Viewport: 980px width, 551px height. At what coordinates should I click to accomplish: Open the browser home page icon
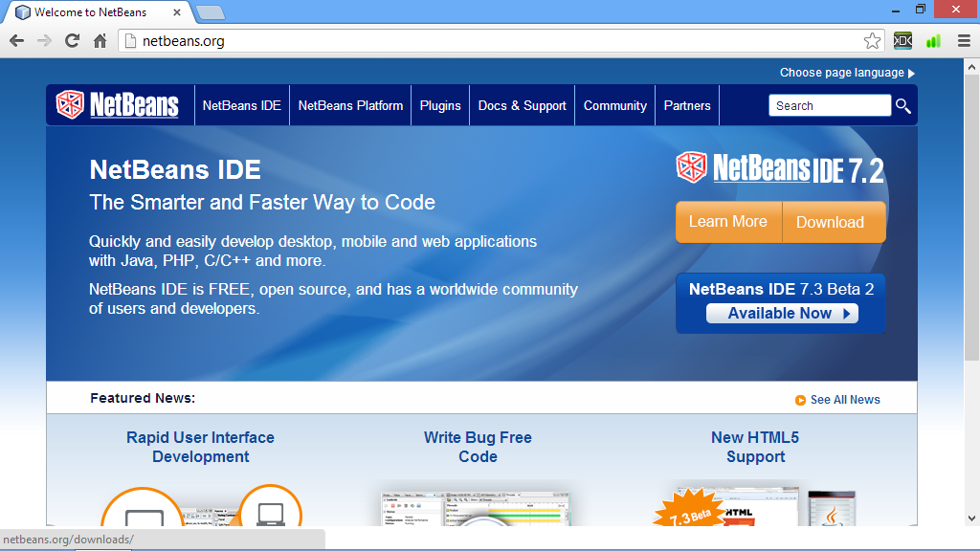100,41
